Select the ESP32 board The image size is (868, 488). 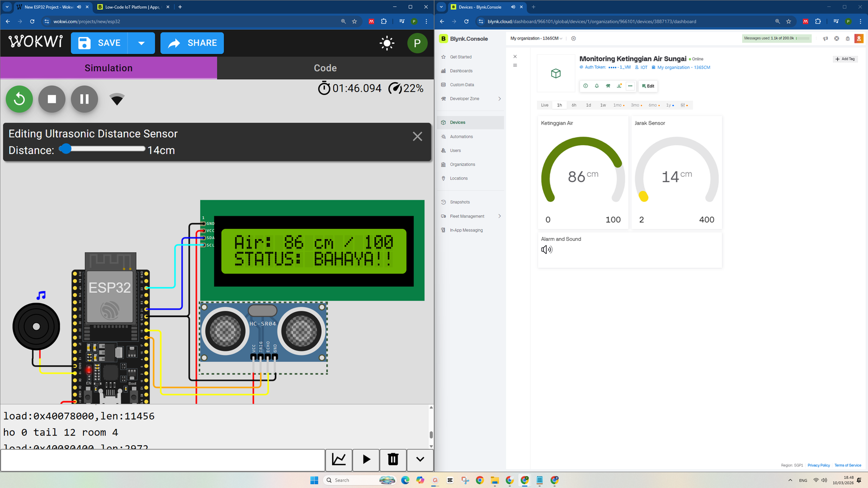(110, 328)
